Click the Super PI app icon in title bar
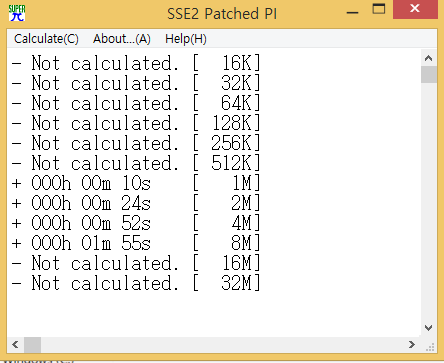Screen dimensions: 444x363 tap(17, 13)
